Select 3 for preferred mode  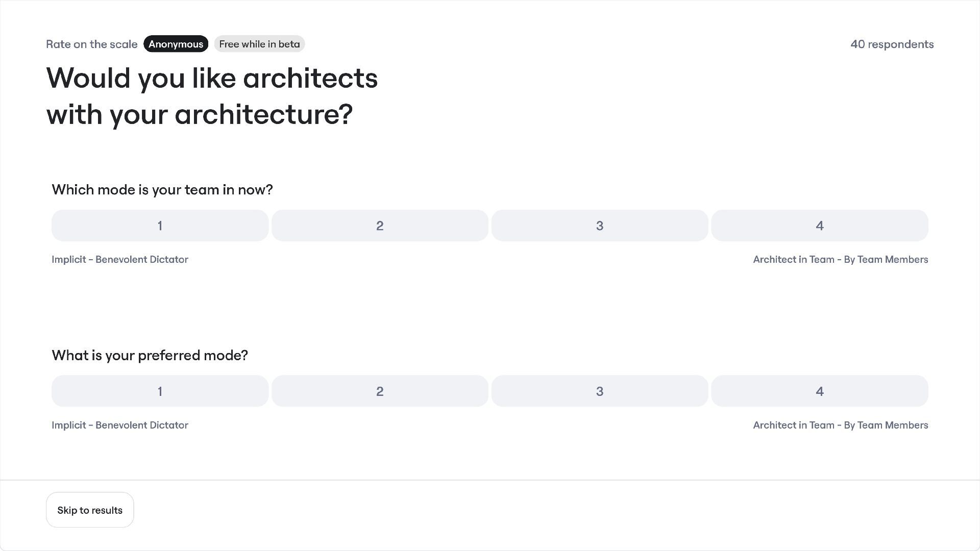click(x=600, y=391)
